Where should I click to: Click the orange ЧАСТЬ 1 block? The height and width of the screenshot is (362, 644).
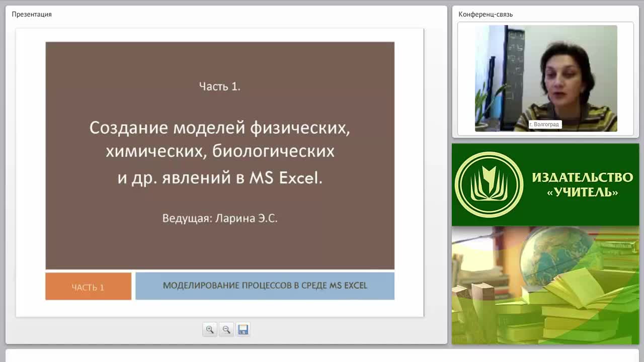[x=88, y=287]
